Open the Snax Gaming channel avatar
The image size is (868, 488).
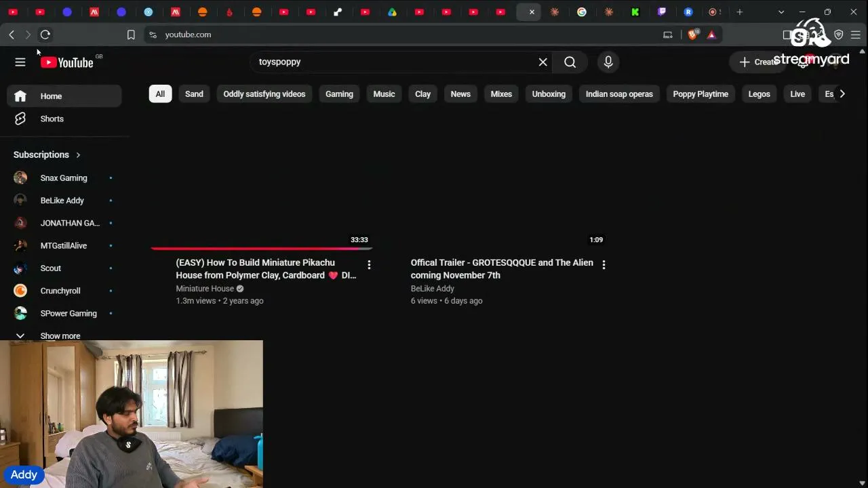[20, 178]
